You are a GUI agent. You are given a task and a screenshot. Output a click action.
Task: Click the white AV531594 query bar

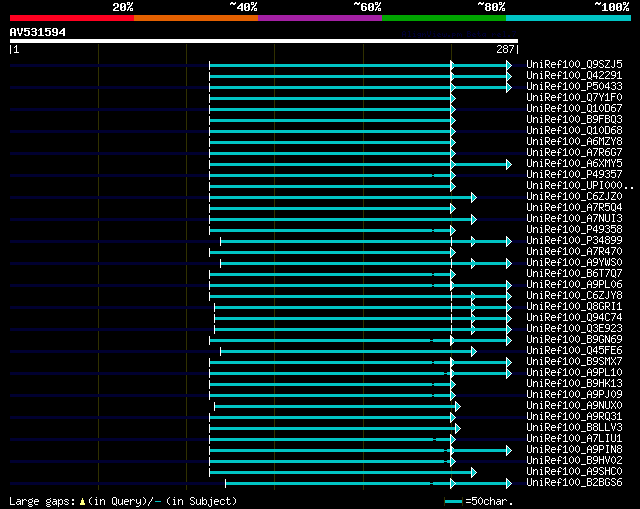point(264,41)
